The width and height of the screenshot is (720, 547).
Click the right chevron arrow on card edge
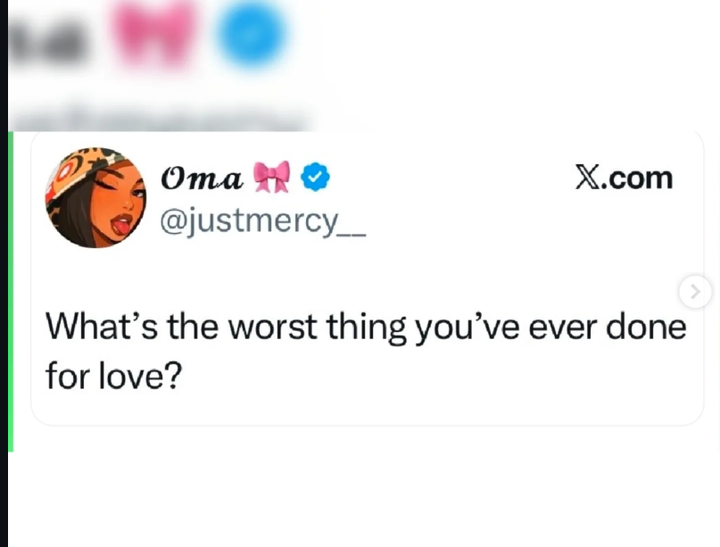[x=693, y=292]
